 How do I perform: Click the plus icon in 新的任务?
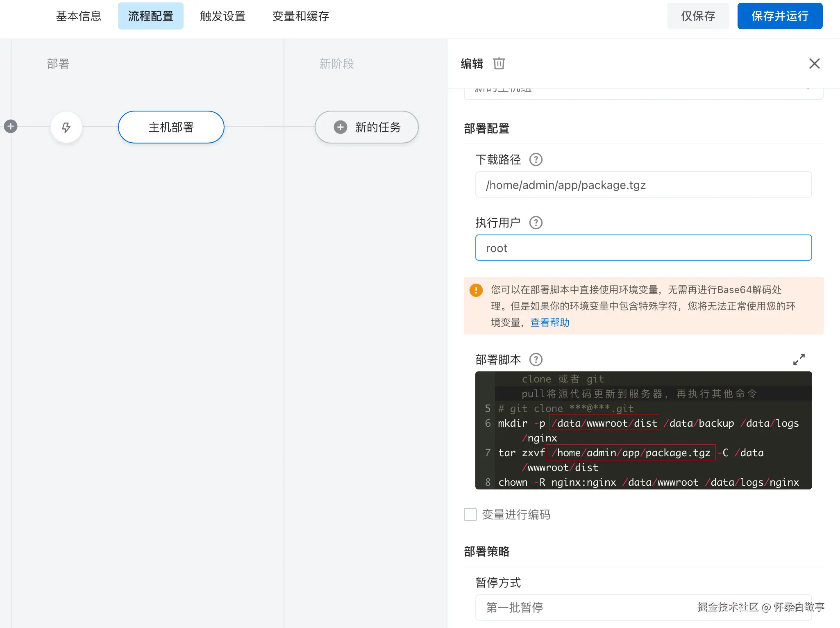tap(340, 127)
